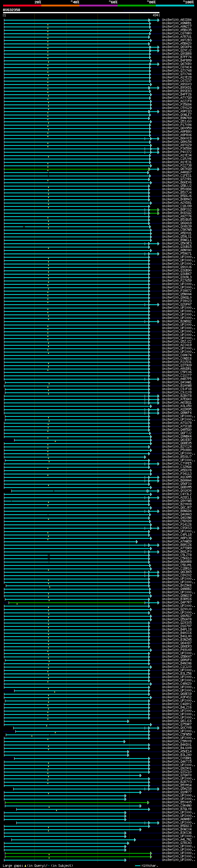Select hit label UniRef100_A4R7P5
Screen dimensions: 197x868
[x=177, y=379]
